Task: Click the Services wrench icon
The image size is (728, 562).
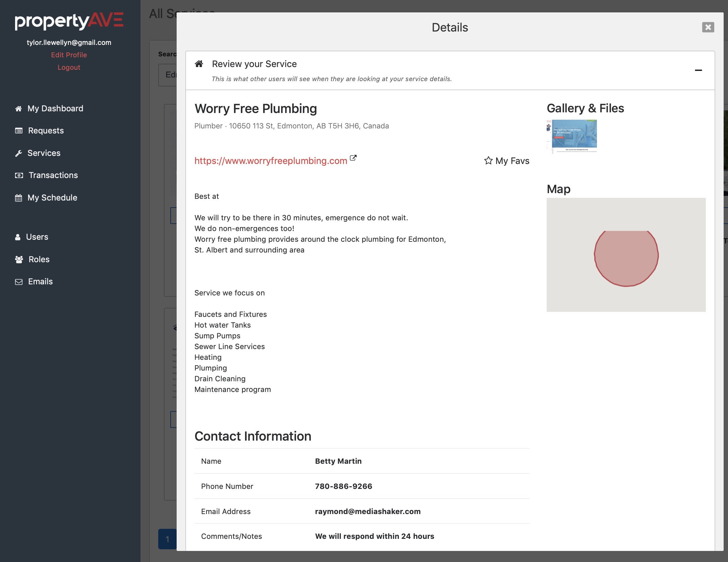Action: point(18,153)
